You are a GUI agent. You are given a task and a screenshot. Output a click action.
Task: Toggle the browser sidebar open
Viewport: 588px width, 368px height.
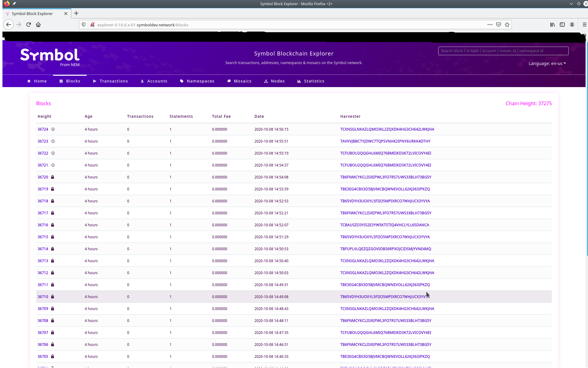click(562, 25)
